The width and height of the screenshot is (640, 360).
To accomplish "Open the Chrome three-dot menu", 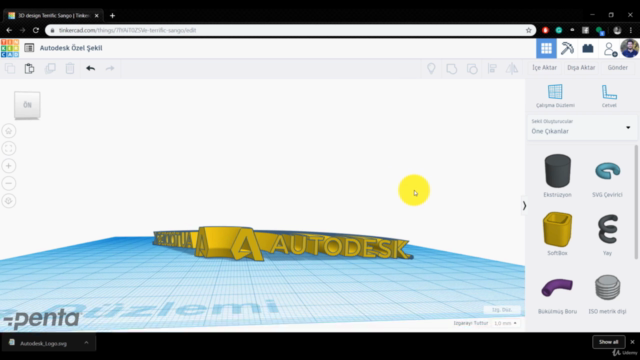I will [631, 30].
